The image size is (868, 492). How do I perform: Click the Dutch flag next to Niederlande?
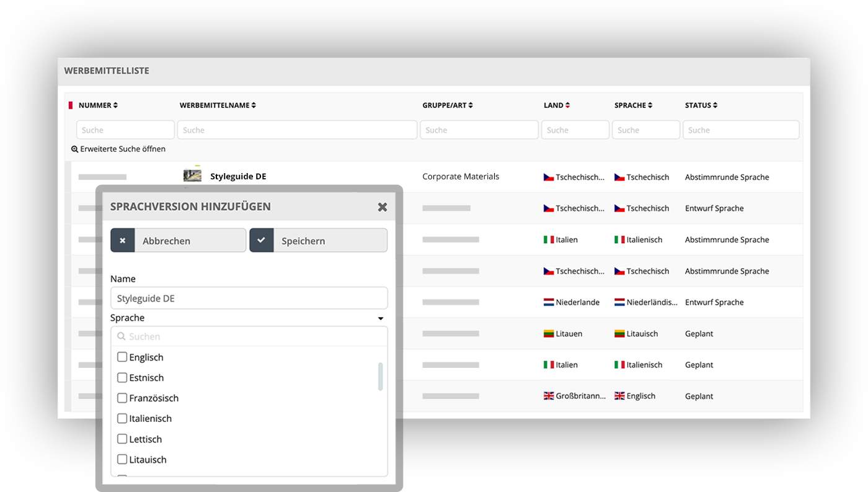click(549, 302)
